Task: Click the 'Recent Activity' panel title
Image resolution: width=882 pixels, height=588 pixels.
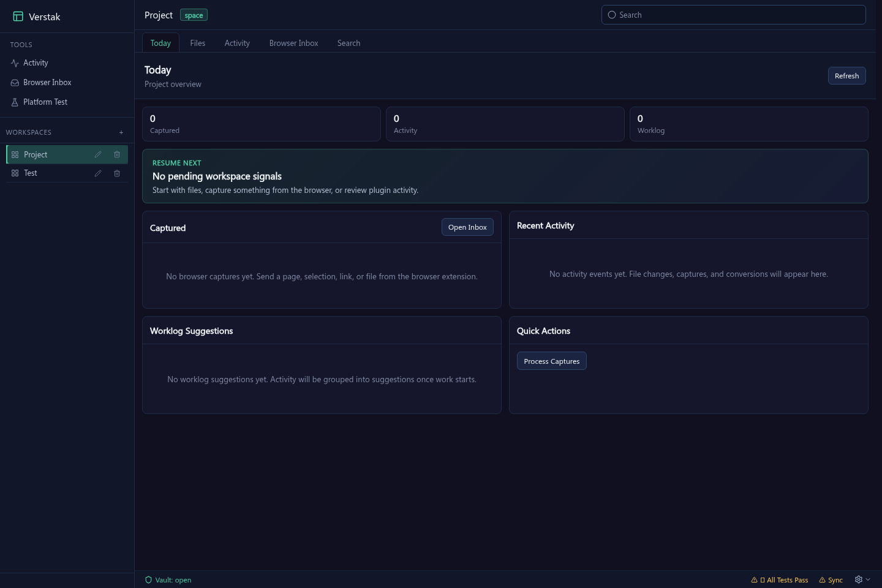Action: pos(546,225)
